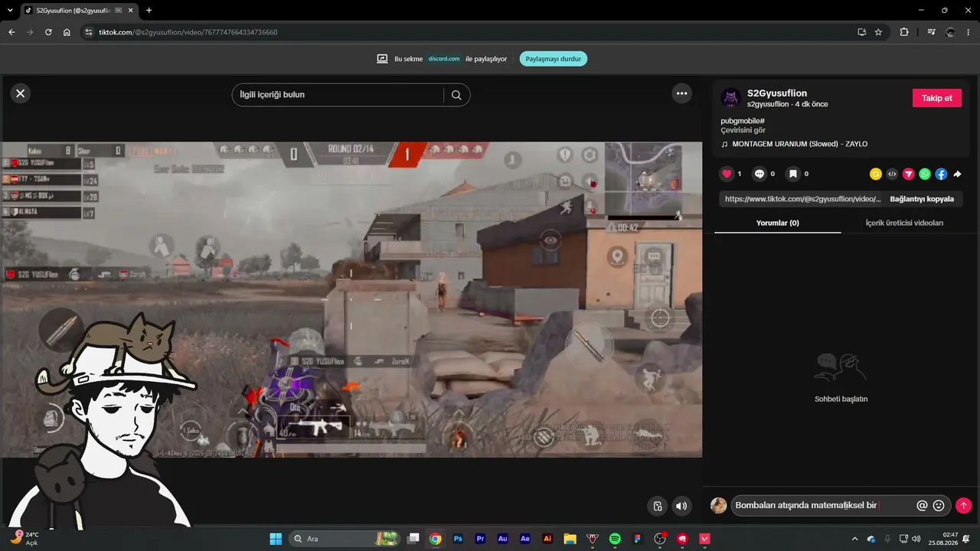980x551 pixels.
Task: Click the 'discord.com' sharing chip
Action: (444, 59)
